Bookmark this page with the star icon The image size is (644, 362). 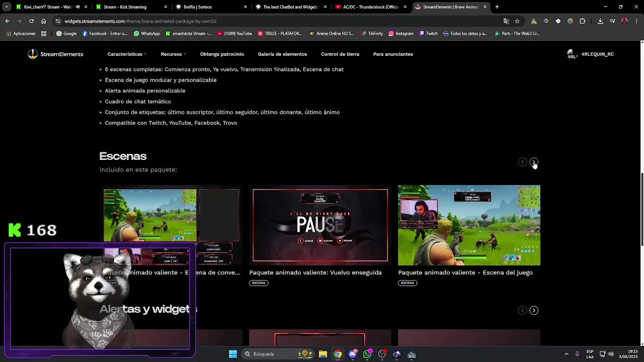click(x=517, y=21)
